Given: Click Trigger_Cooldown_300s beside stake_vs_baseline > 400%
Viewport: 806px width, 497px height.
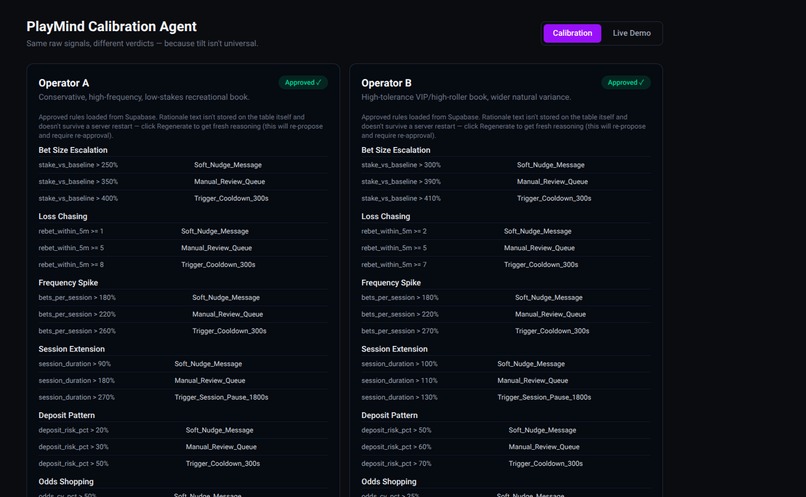Looking at the screenshot, I should coord(231,198).
